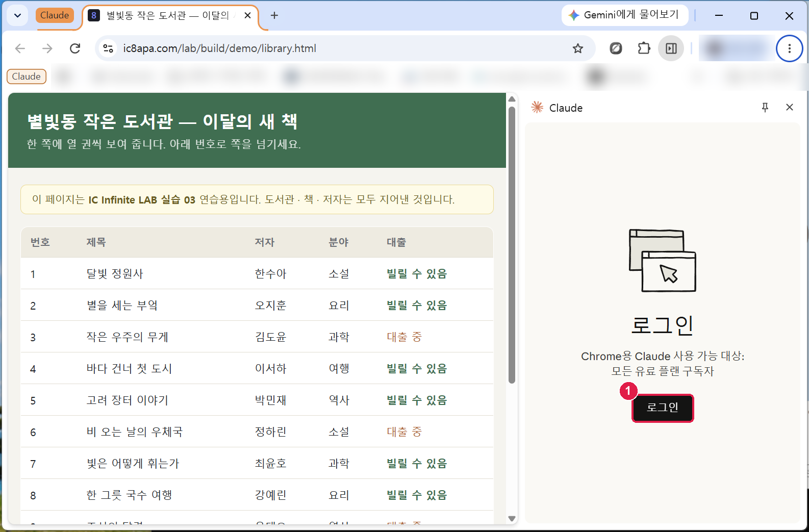The image size is (809, 532).
Task: Pin the Claude side panel
Action: point(765,107)
